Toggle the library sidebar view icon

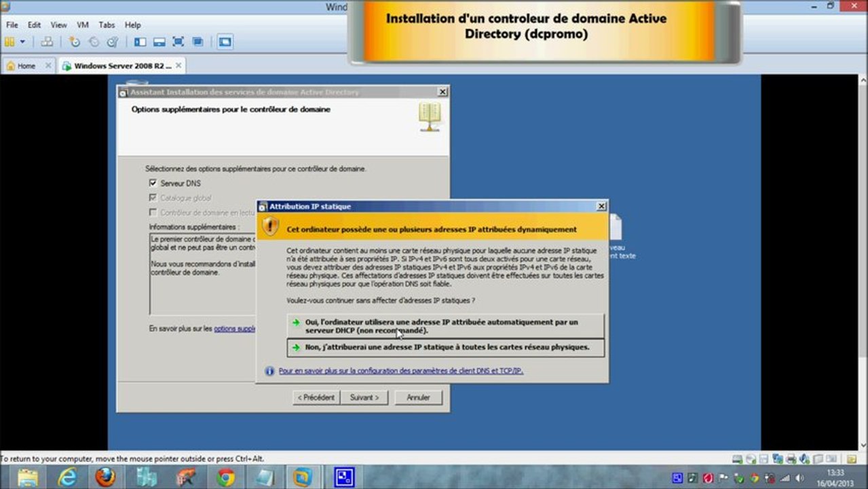coord(140,42)
